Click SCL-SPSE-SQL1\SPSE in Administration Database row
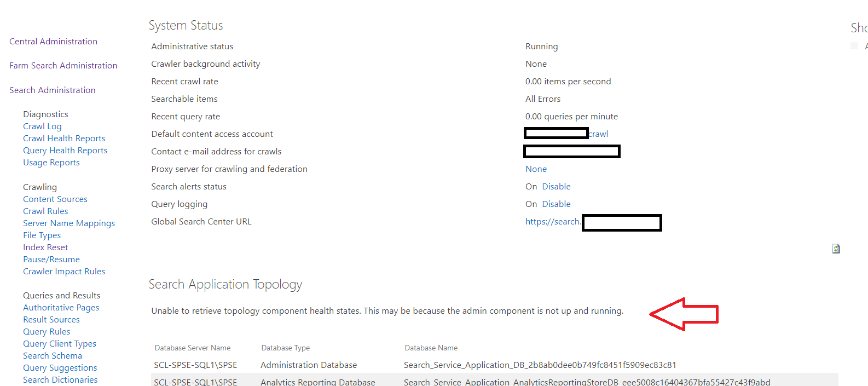 tap(195, 365)
